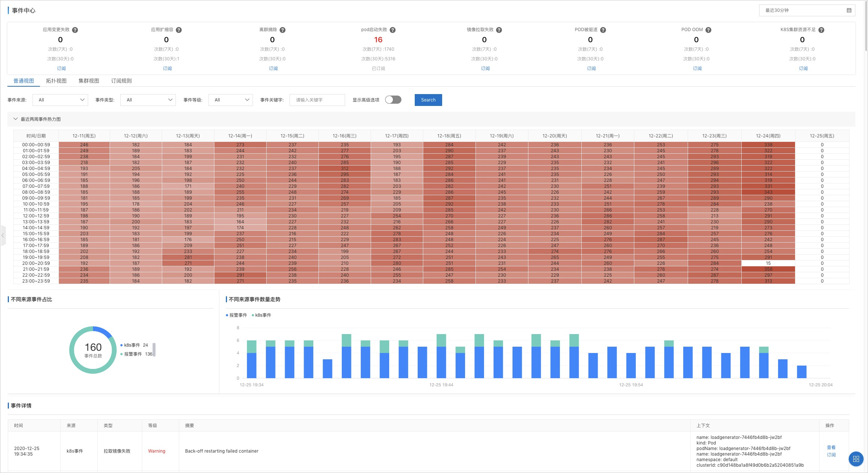Switch to the 拓扑视图 tab
The image size is (868, 473).
coord(56,81)
